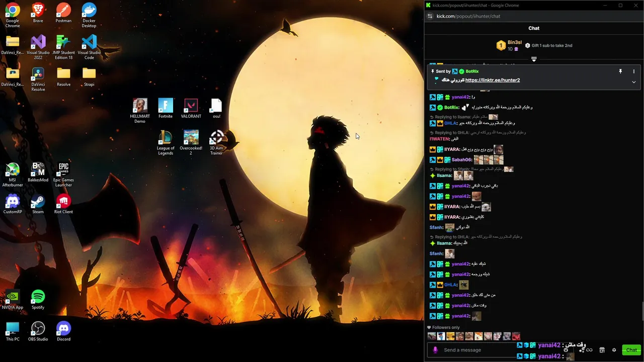Open Discord icon near OBS Studio
Image resolution: width=644 pixels, height=362 pixels.
tap(63, 331)
